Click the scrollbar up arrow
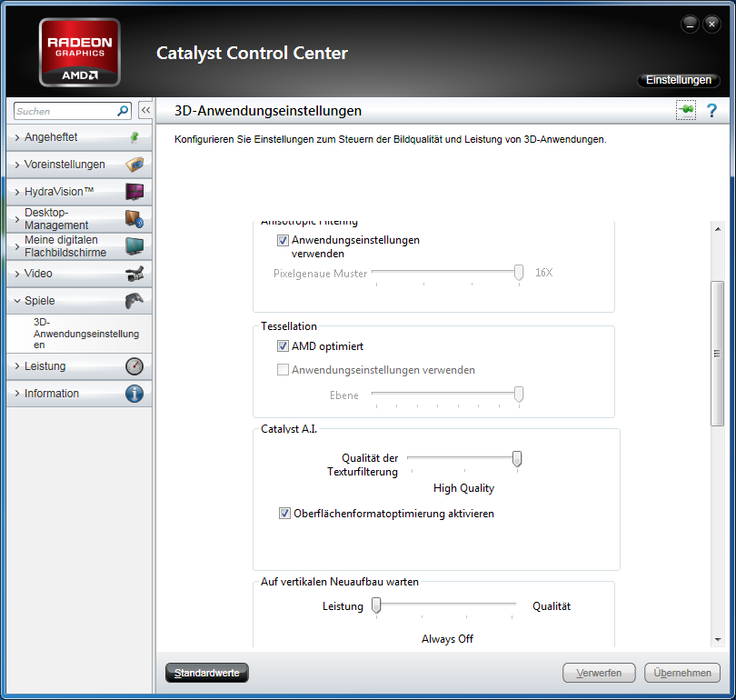 click(x=718, y=229)
